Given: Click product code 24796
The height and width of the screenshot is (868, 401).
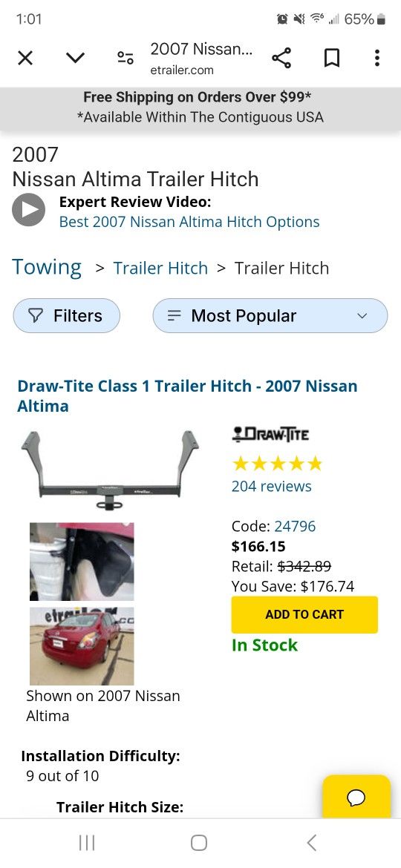Looking at the screenshot, I should [x=295, y=526].
